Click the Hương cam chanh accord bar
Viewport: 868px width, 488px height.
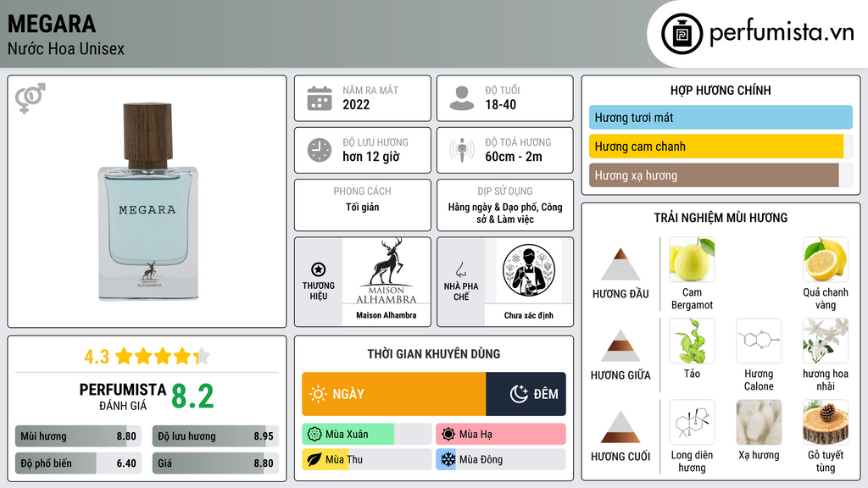[721, 146]
